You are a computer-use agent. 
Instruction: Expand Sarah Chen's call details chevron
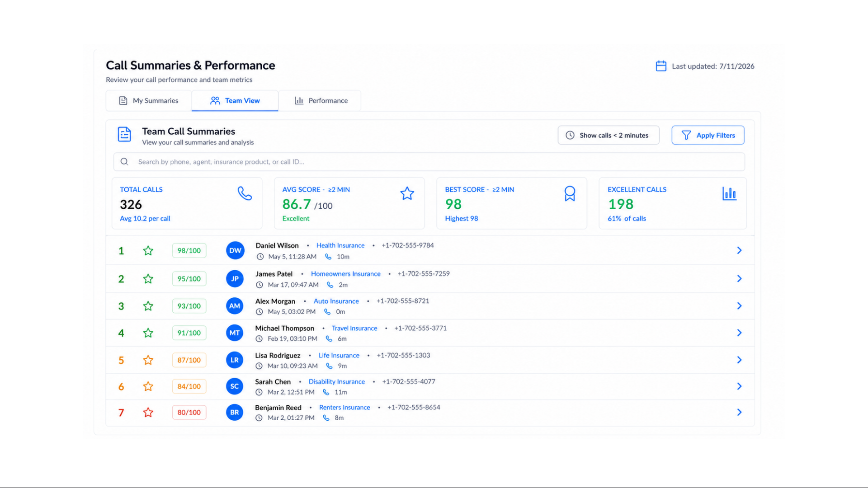740,386
